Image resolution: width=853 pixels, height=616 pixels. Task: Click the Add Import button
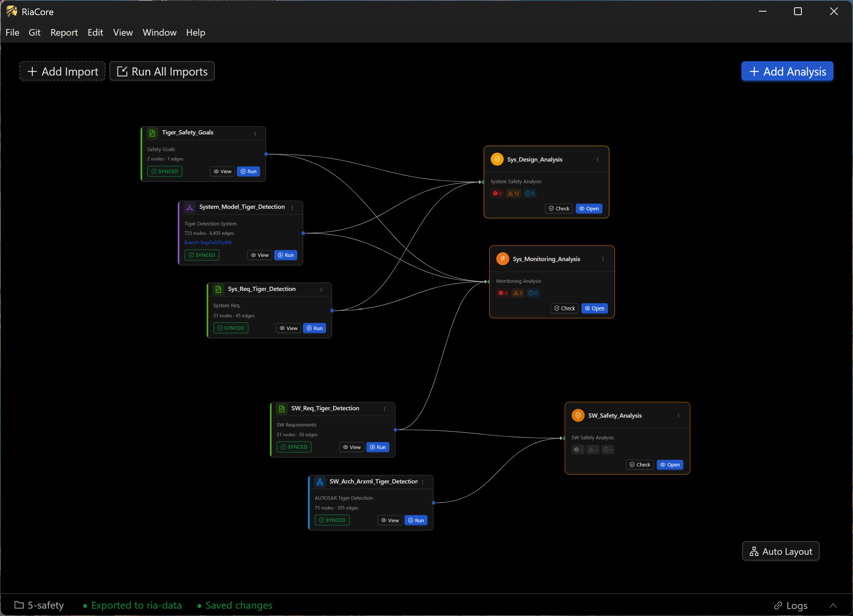[x=62, y=71]
